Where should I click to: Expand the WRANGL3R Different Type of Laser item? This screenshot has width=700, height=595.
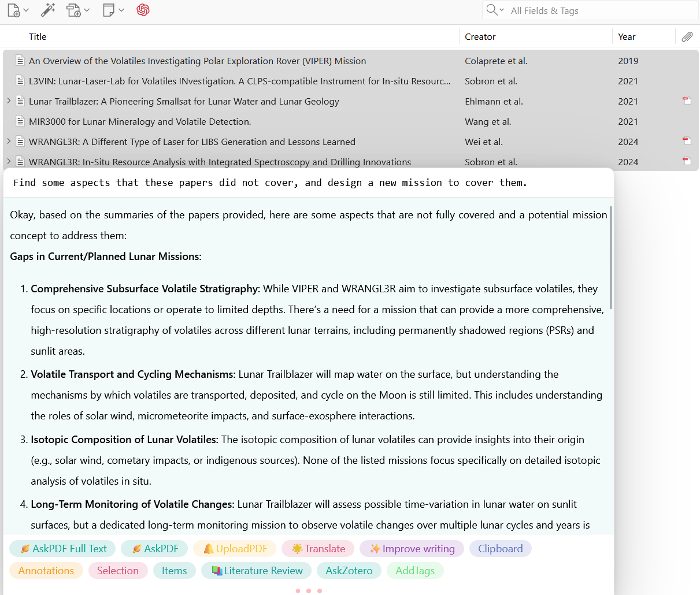tap(9, 142)
